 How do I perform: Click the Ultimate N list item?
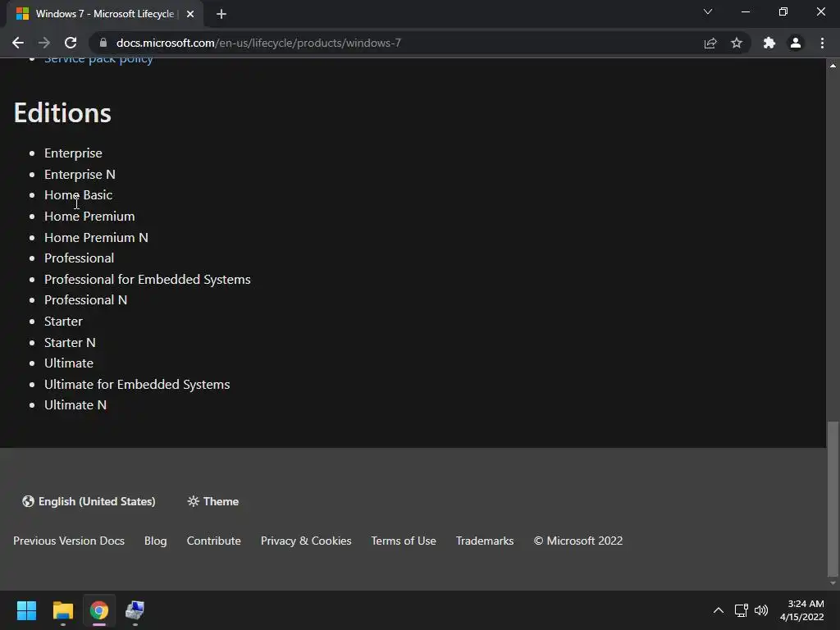point(75,405)
